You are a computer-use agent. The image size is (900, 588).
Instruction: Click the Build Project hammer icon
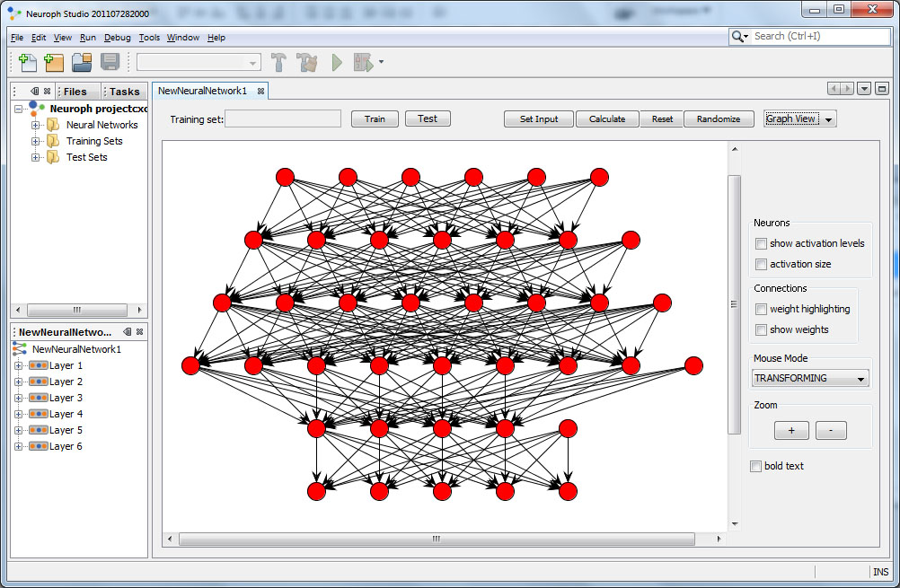[279, 62]
